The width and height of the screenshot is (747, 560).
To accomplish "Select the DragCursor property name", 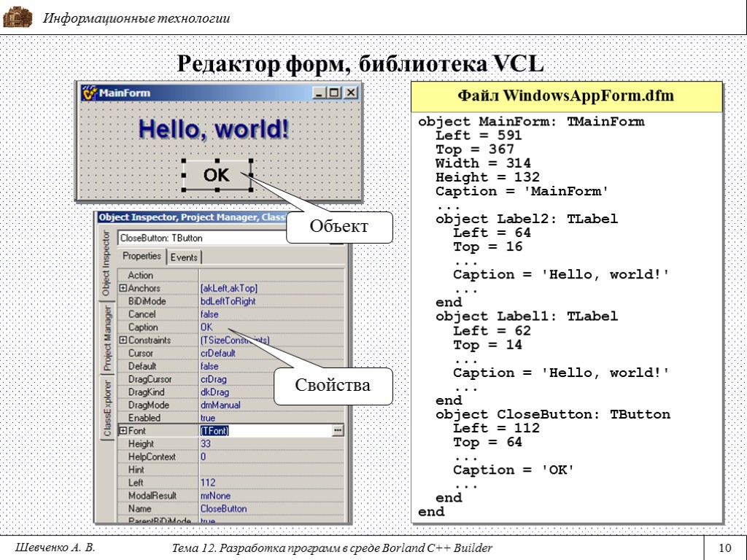I will point(150,379).
